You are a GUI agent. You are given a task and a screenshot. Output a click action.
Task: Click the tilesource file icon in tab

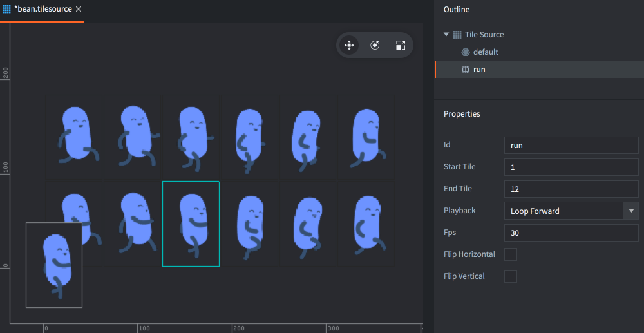coord(6,9)
